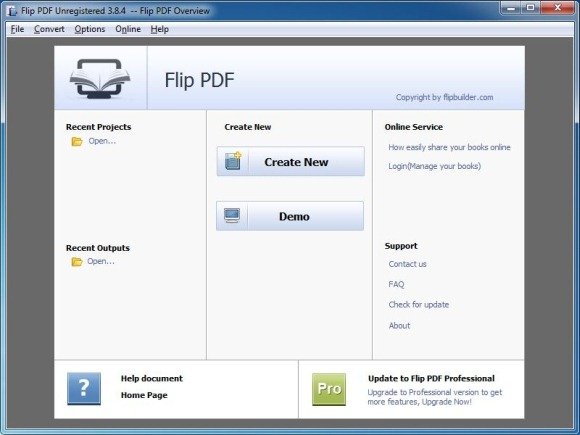Screen dimensions: 580x435
Task: Click the blue question mark help icon
Action: 84,388
